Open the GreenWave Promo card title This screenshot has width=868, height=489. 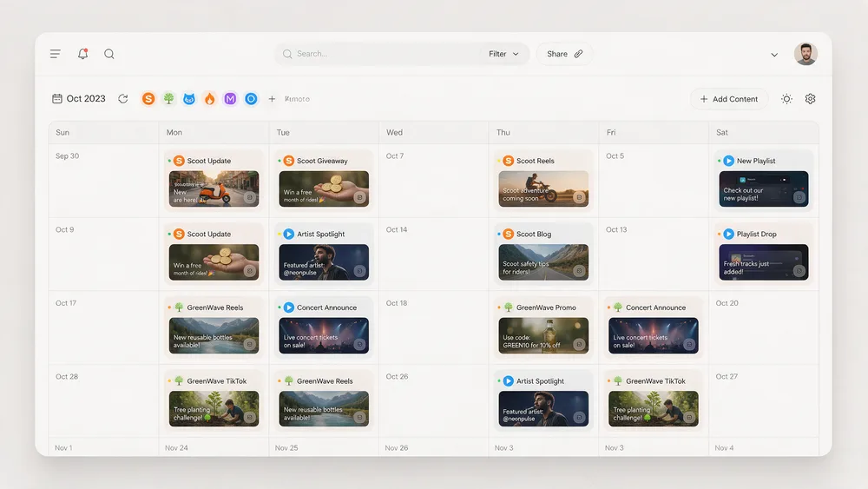coord(546,307)
